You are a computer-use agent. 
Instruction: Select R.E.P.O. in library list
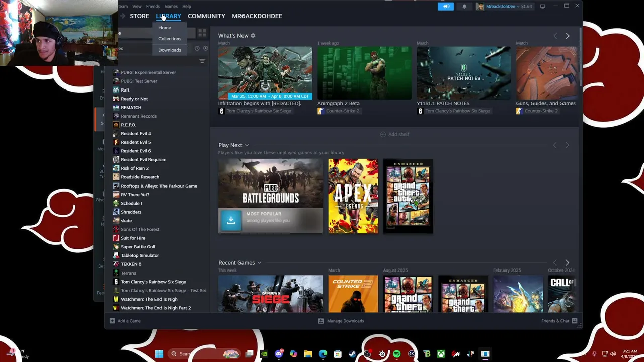point(128,125)
